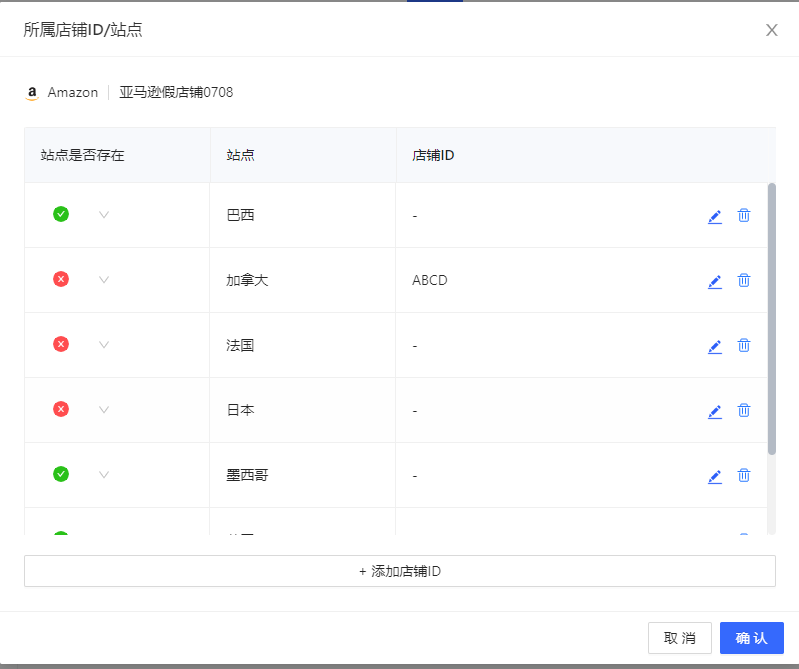Expand the existence dropdown for 巴西
This screenshot has height=669, width=799.
104,215
